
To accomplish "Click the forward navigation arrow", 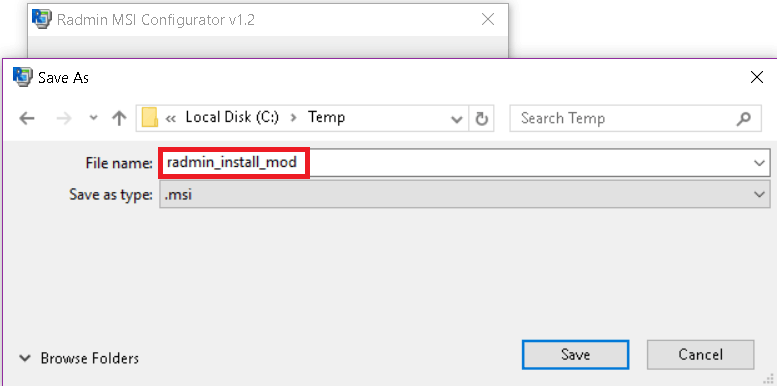I will pyautogui.click(x=64, y=119).
